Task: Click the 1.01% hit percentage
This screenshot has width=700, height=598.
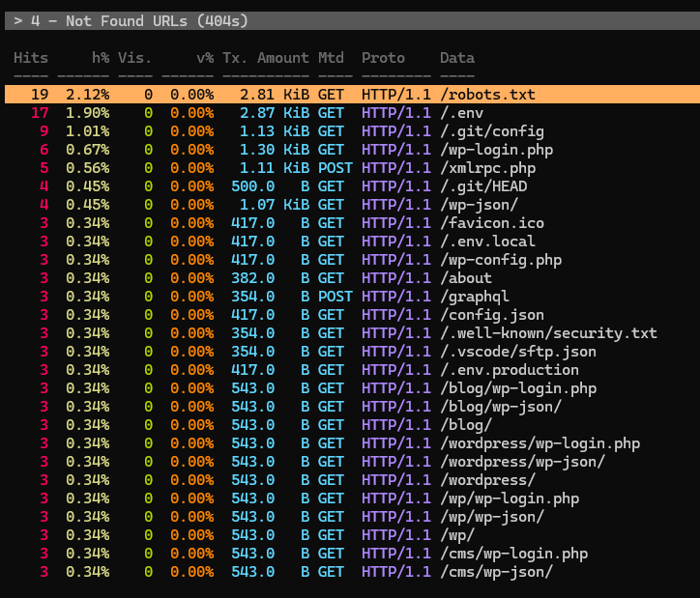Action: pyautogui.click(x=87, y=131)
